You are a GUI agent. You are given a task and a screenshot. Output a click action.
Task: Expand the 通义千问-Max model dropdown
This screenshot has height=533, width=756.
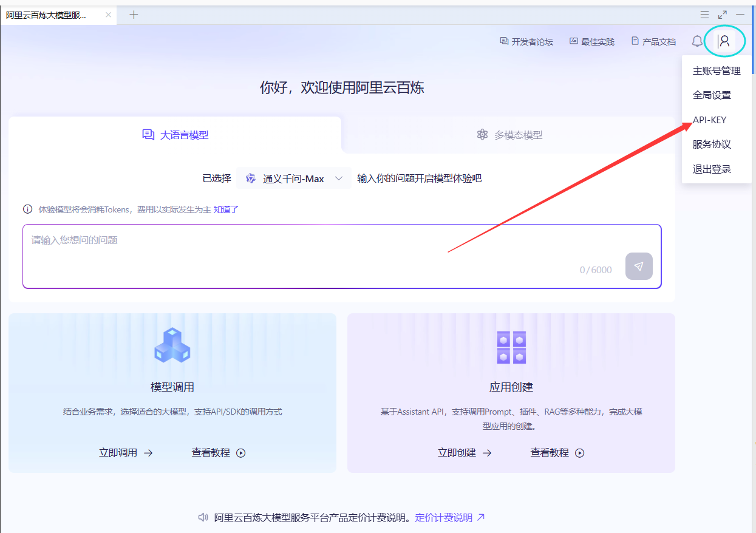pyautogui.click(x=294, y=178)
